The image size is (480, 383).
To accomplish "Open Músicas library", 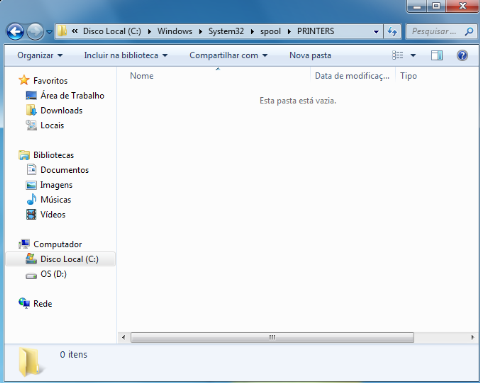I will 56,200.
